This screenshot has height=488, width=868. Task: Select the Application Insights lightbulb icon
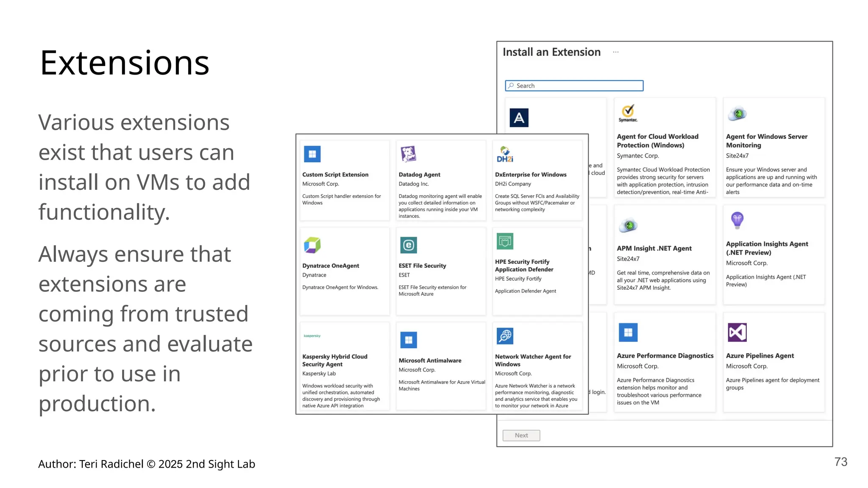(x=737, y=221)
